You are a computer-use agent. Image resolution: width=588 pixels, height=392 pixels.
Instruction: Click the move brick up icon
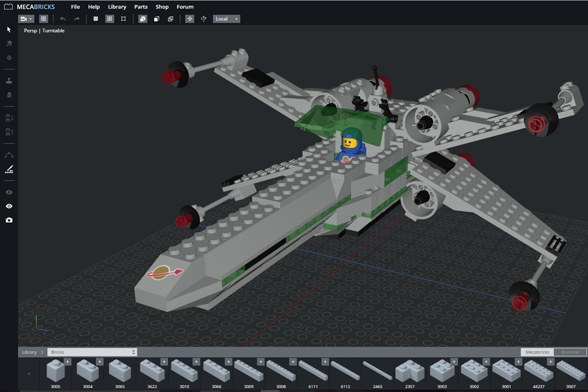point(9,132)
